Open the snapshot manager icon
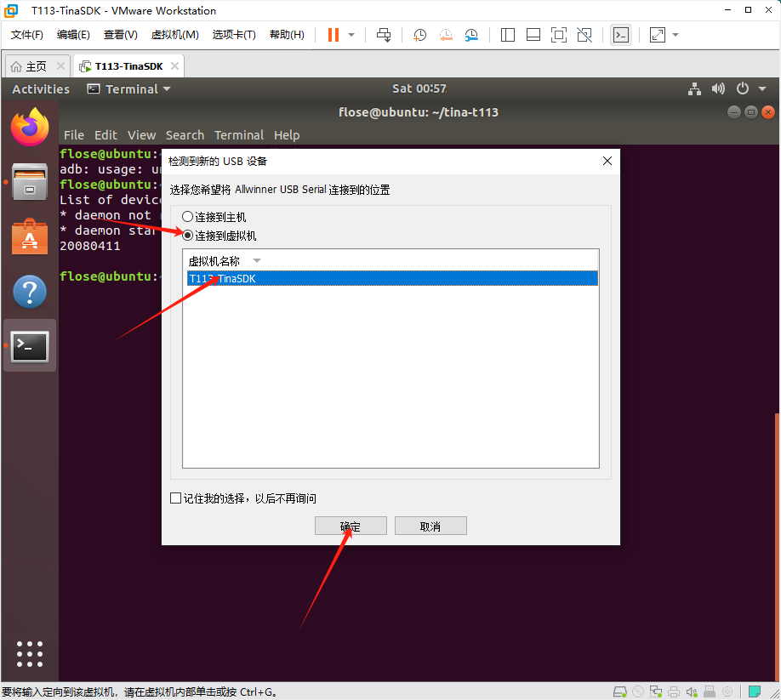Viewport: 781px width, 700px height. coord(471,35)
